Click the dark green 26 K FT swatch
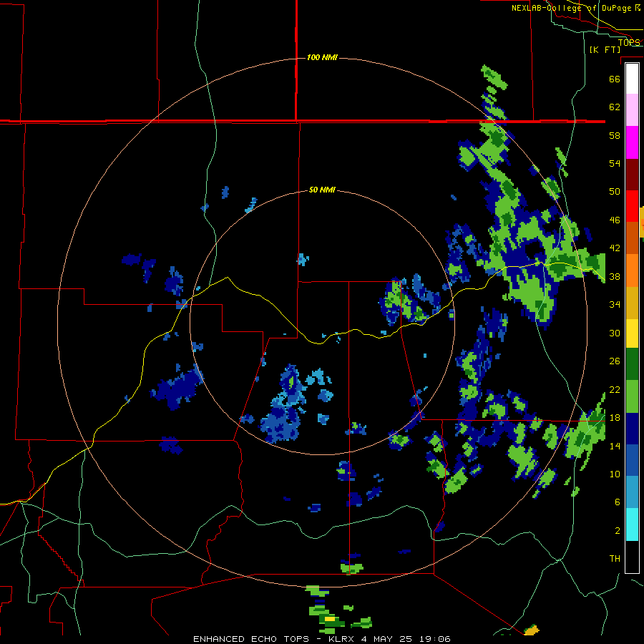Screen dimensions: 644x644 632,364
